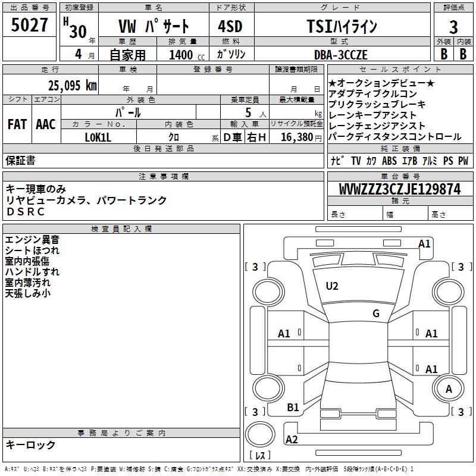Click the displacement value 1400 cc

click(x=187, y=55)
